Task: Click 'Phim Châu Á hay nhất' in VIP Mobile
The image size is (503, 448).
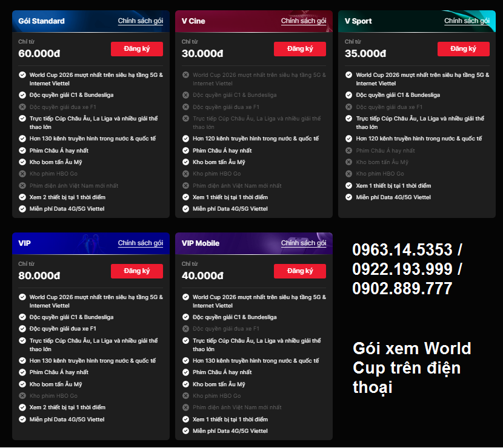Action: (222, 372)
